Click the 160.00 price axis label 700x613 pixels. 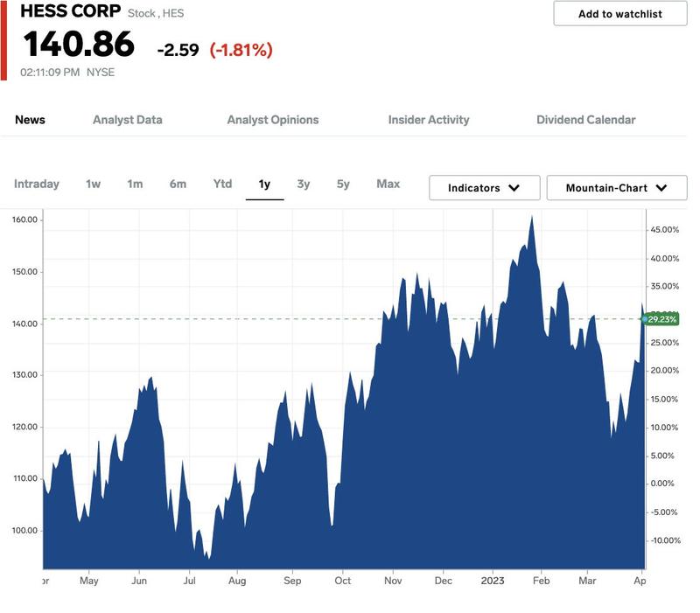pyautogui.click(x=25, y=219)
